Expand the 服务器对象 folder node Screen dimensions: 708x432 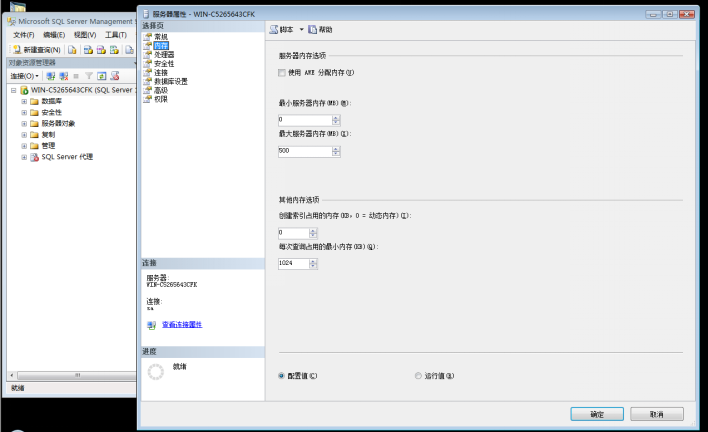click(x=24, y=124)
